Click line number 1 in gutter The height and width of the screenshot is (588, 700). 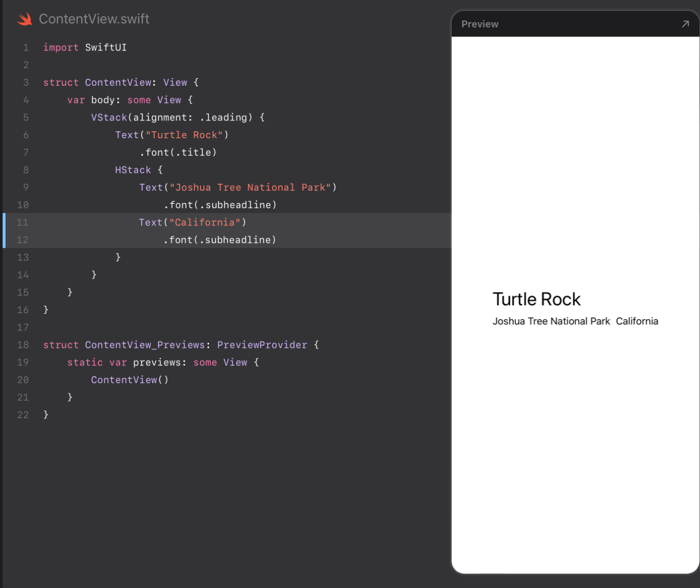point(26,48)
